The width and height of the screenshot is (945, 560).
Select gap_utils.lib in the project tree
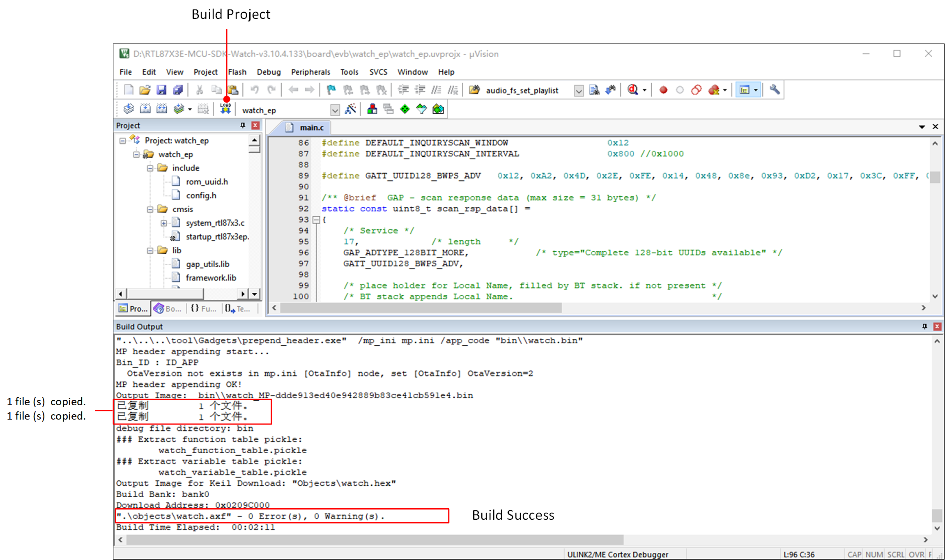pyautogui.click(x=207, y=264)
